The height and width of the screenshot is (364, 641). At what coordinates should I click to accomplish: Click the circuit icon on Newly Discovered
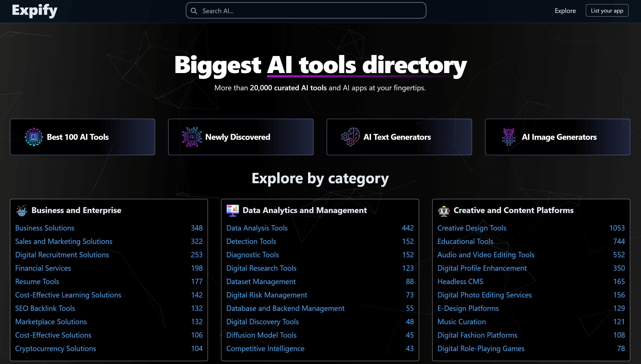pyautogui.click(x=192, y=137)
